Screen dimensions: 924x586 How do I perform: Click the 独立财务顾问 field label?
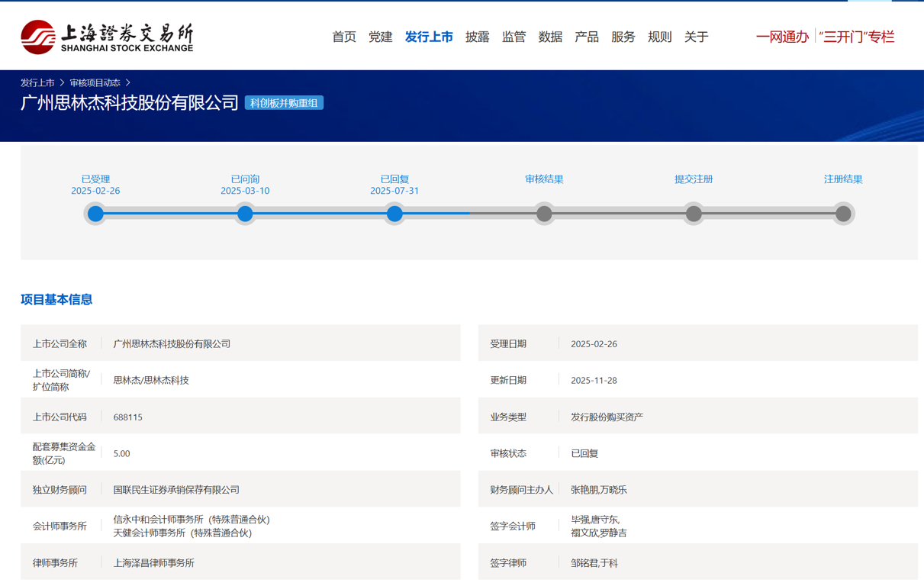pos(60,490)
